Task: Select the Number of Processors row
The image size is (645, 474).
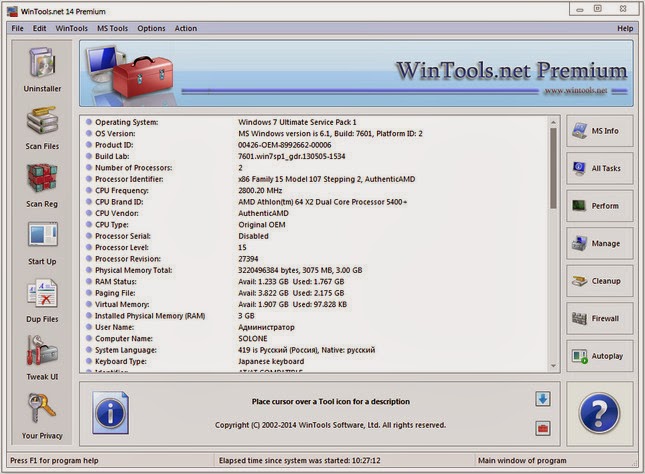Action: pyautogui.click(x=316, y=168)
